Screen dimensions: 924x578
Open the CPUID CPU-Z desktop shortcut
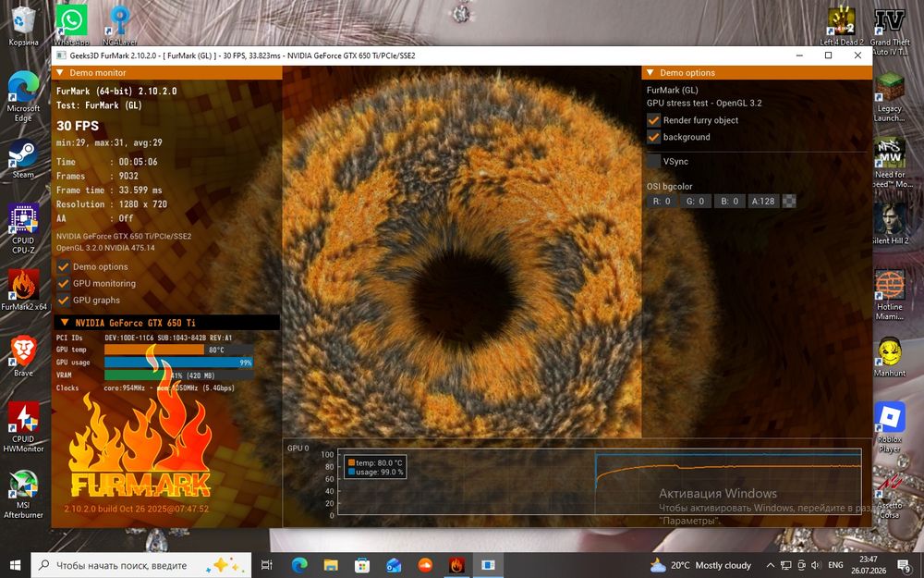[x=23, y=228]
